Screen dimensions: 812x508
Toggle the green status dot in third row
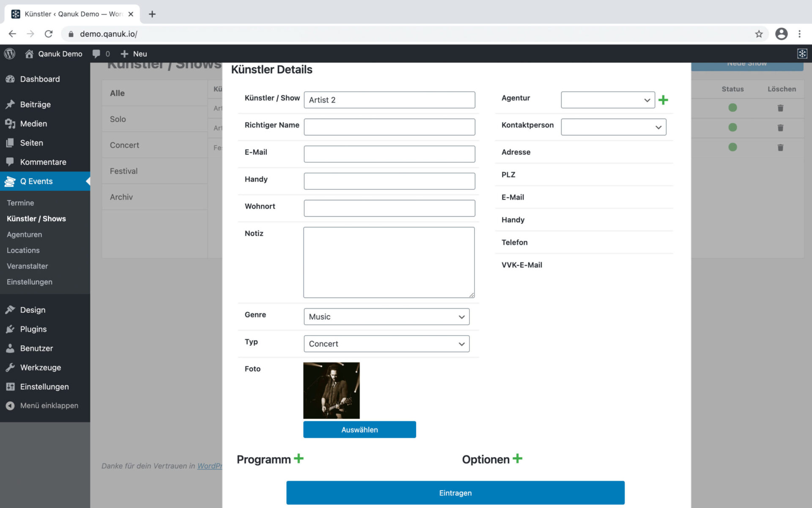[x=732, y=147]
